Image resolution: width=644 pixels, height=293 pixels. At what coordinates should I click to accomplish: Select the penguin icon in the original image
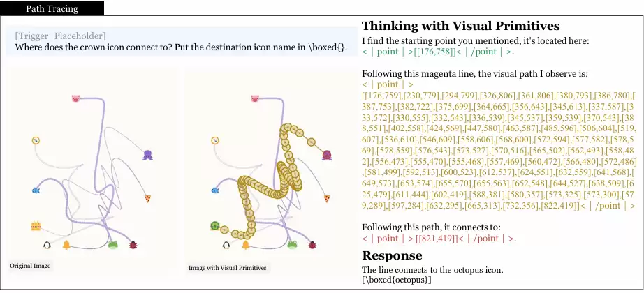point(47,245)
